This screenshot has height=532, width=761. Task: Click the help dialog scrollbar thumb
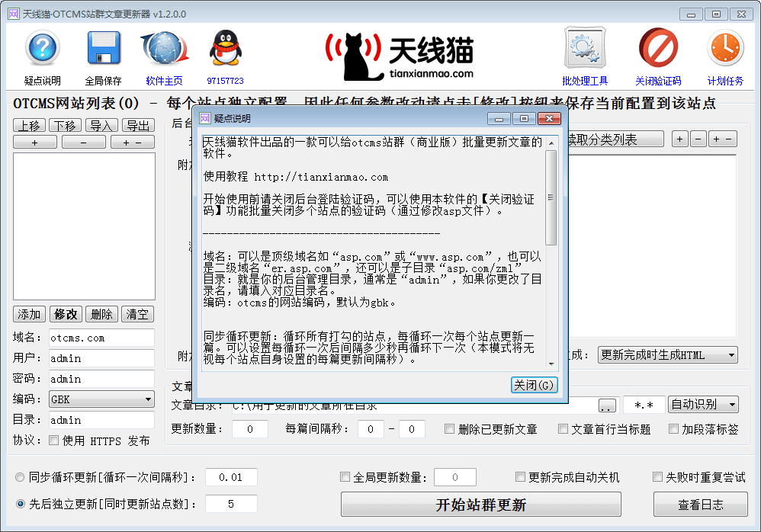[x=551, y=197]
